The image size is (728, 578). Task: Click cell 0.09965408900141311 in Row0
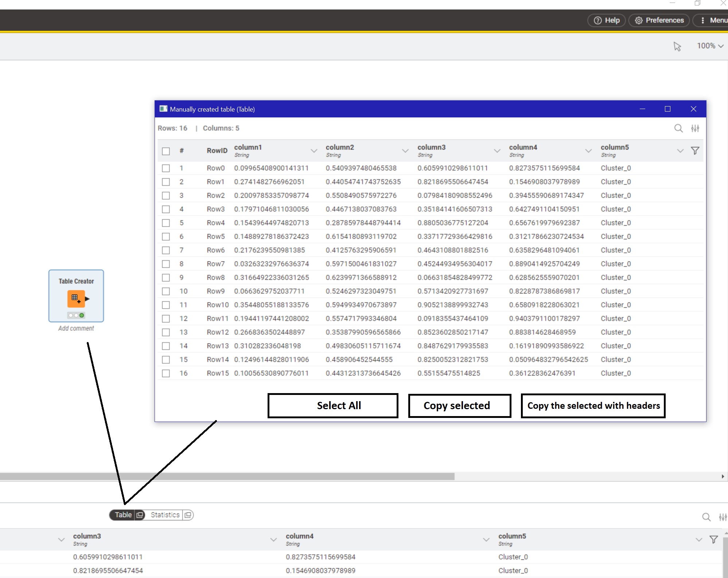tap(271, 168)
